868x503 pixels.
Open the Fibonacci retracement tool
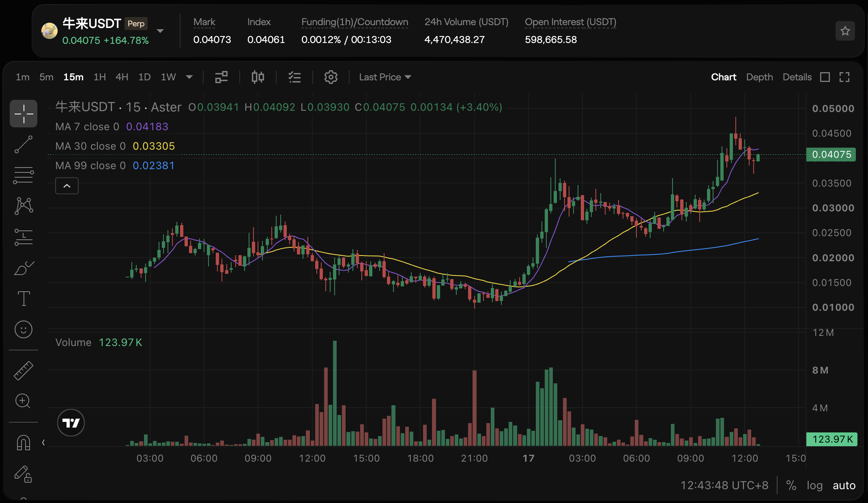[x=24, y=175]
